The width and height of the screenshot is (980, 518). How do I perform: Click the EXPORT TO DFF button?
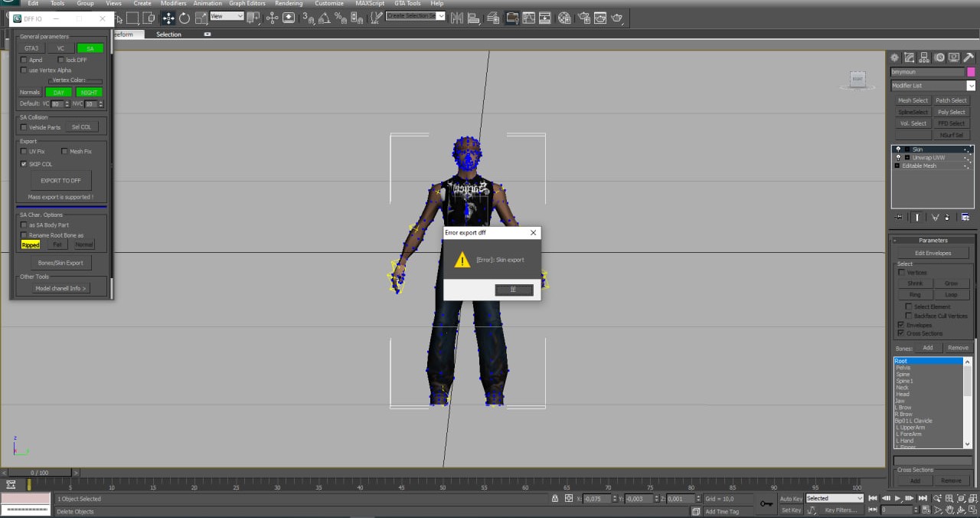pyautogui.click(x=60, y=181)
